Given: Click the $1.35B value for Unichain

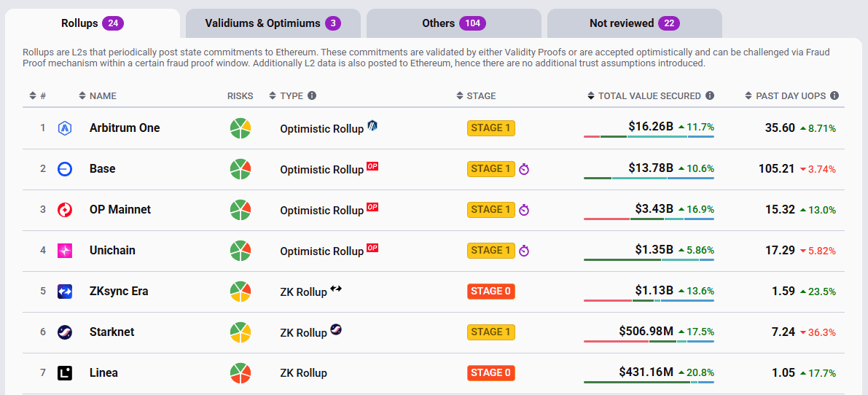Looking at the screenshot, I should pyautogui.click(x=654, y=249).
